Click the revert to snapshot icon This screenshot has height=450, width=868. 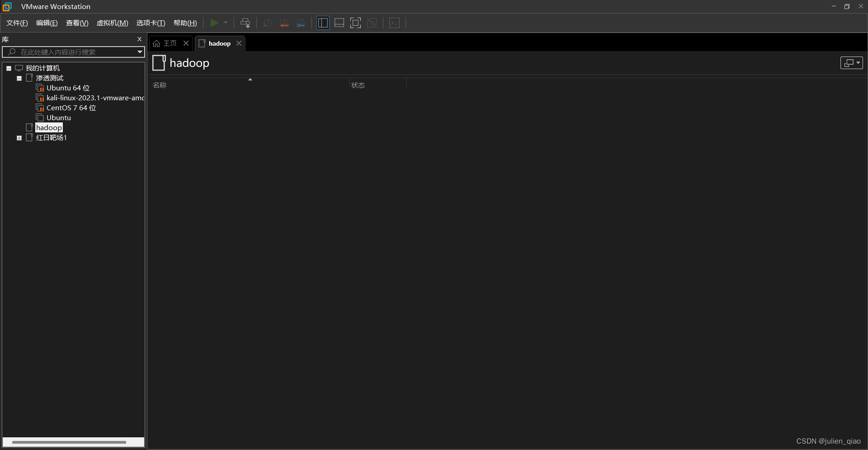click(x=284, y=23)
